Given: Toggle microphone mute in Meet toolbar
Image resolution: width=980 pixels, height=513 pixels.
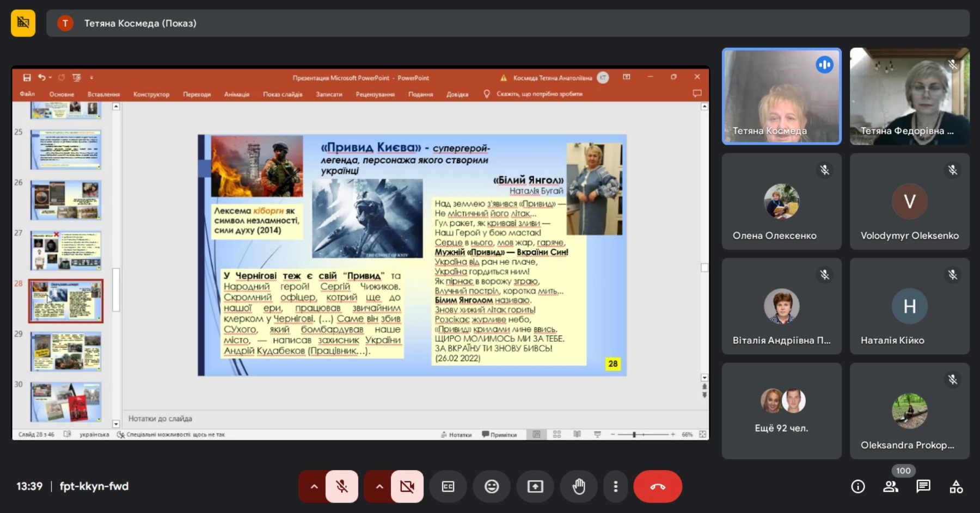Looking at the screenshot, I should coord(342,486).
